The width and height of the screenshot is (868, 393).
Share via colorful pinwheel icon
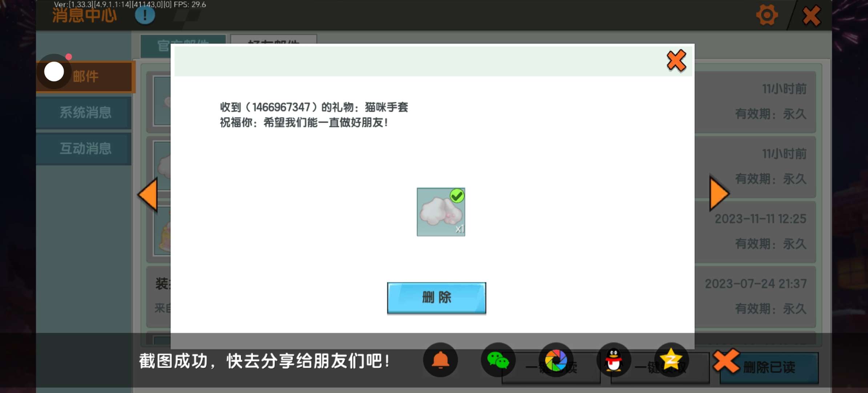(x=556, y=360)
